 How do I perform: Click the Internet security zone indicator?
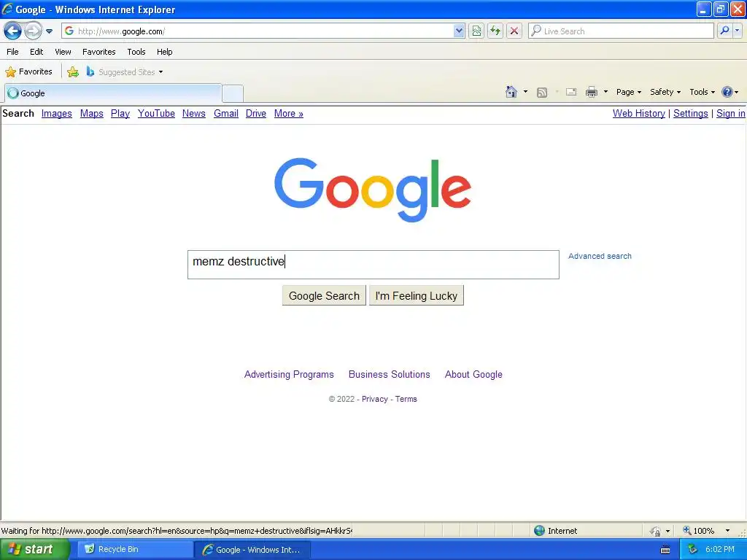555,531
